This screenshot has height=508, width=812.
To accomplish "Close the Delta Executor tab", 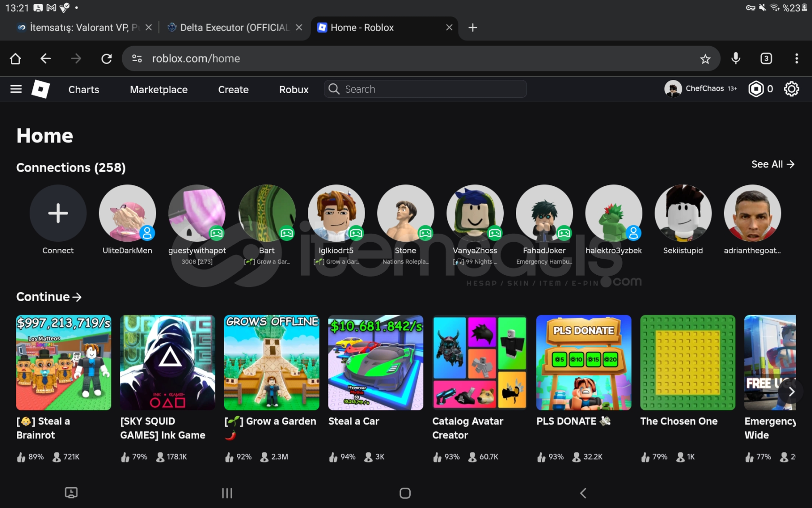I will pos(299,28).
